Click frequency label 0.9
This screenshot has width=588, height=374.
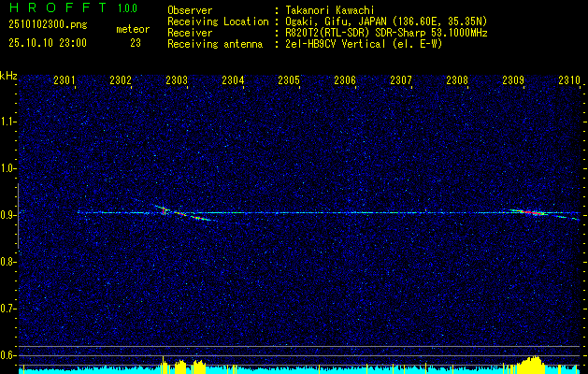point(7,215)
